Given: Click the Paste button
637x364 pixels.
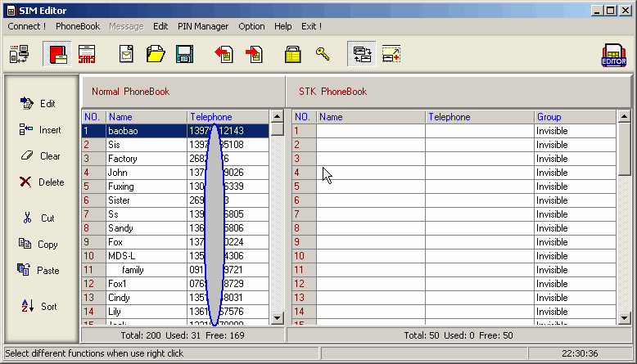Looking at the screenshot, I should point(38,270).
